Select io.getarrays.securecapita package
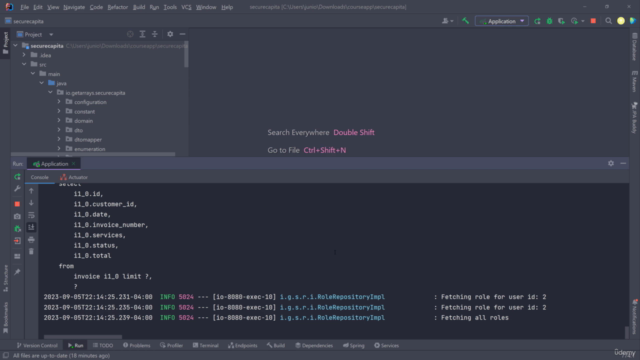This screenshot has height=360, width=640. click(95, 93)
